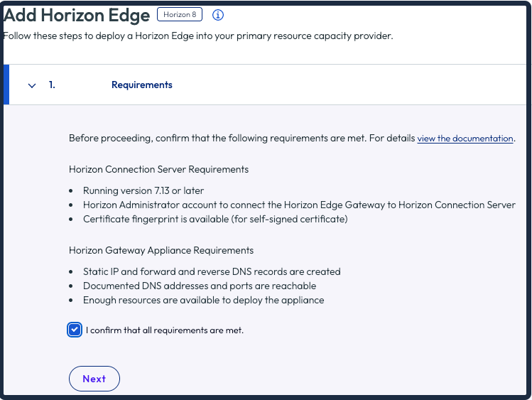The width and height of the screenshot is (532, 400).
Task: Open the view the documentation link
Action: (465, 139)
